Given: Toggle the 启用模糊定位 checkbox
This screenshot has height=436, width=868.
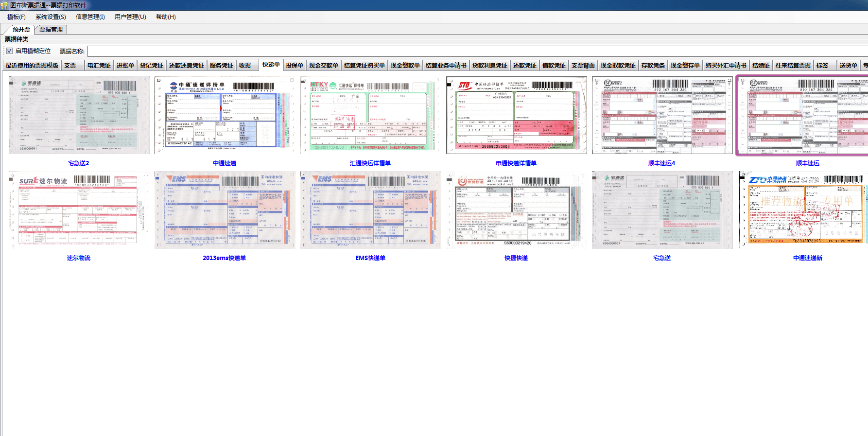Looking at the screenshot, I should click(9, 51).
